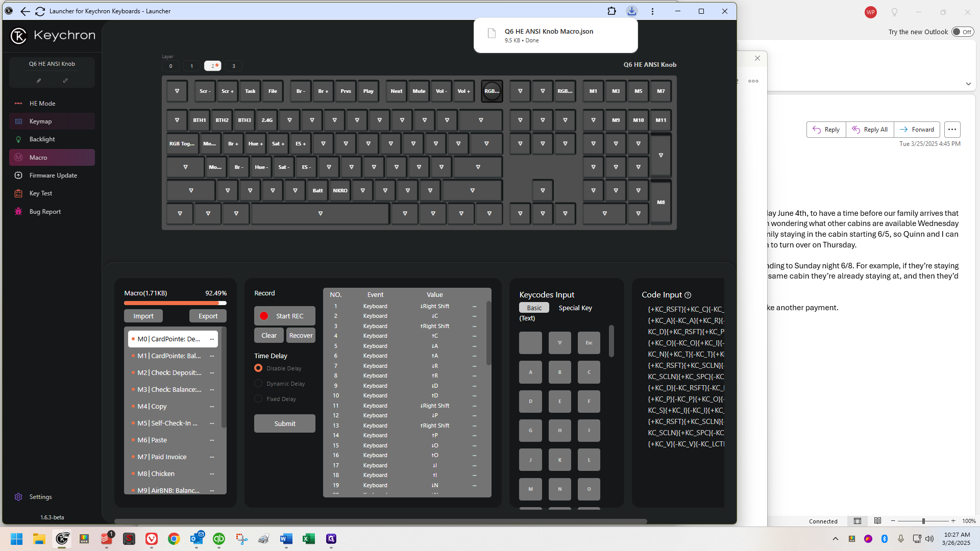The height and width of the screenshot is (551, 980).
Task: Click the reload page icon
Action: pyautogui.click(x=40, y=11)
